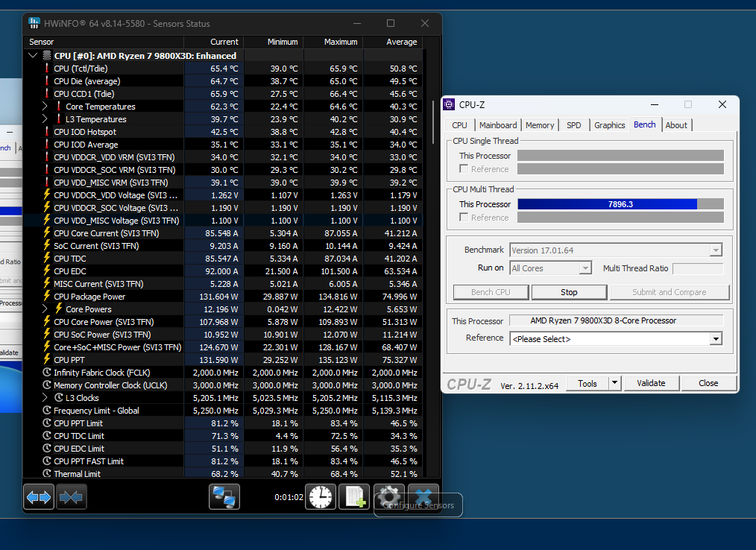Viewport: 756px width, 550px height.
Task: Toggle Reference checkbox under CPU Multi Thread
Action: [x=464, y=217]
